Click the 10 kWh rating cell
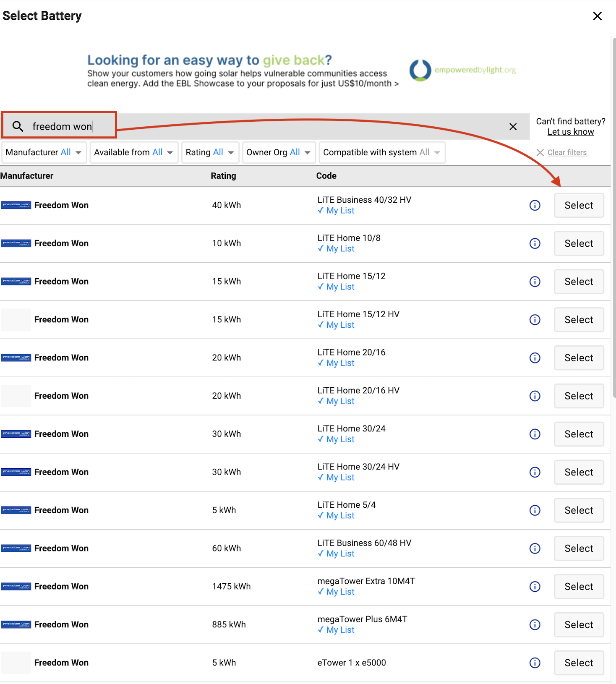The width and height of the screenshot is (616, 684). [x=226, y=243]
